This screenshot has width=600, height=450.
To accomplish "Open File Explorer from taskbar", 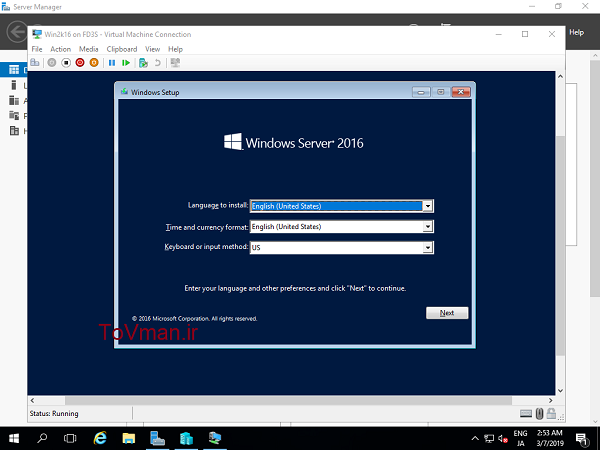I will click(129, 438).
